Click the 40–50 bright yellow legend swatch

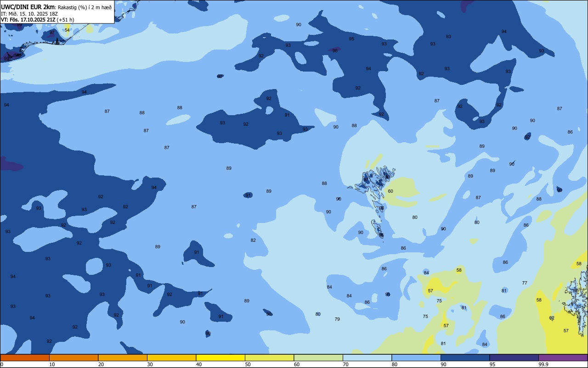220,357
